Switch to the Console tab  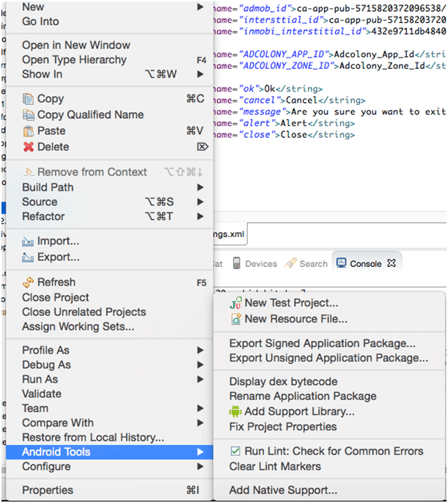coord(359,264)
